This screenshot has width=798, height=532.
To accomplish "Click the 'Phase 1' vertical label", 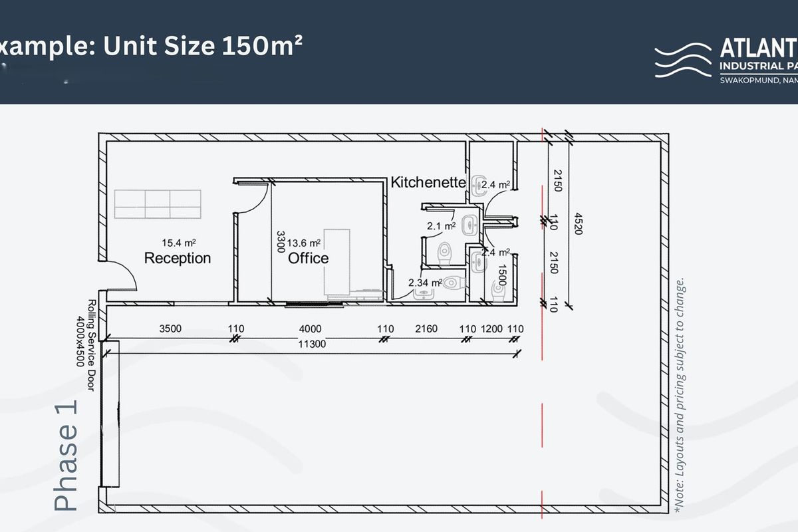I will (x=66, y=456).
